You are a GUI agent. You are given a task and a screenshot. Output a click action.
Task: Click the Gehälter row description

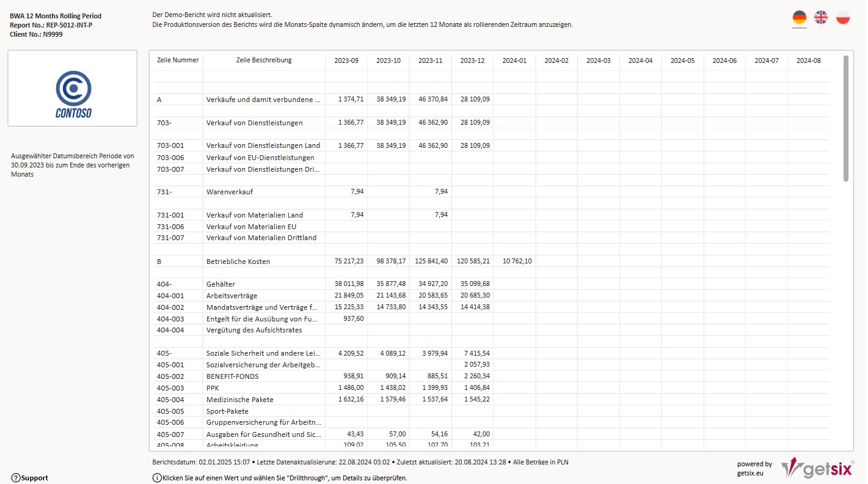[x=221, y=284]
